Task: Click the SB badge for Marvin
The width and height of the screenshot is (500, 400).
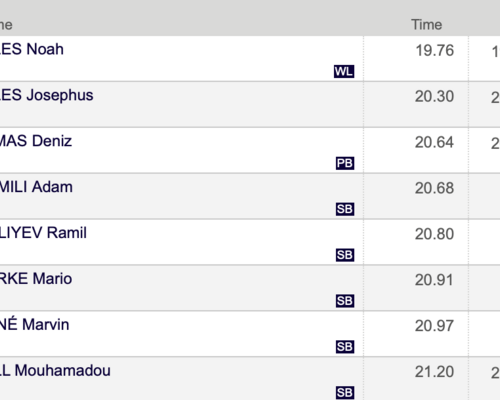Action: pyautogui.click(x=345, y=347)
